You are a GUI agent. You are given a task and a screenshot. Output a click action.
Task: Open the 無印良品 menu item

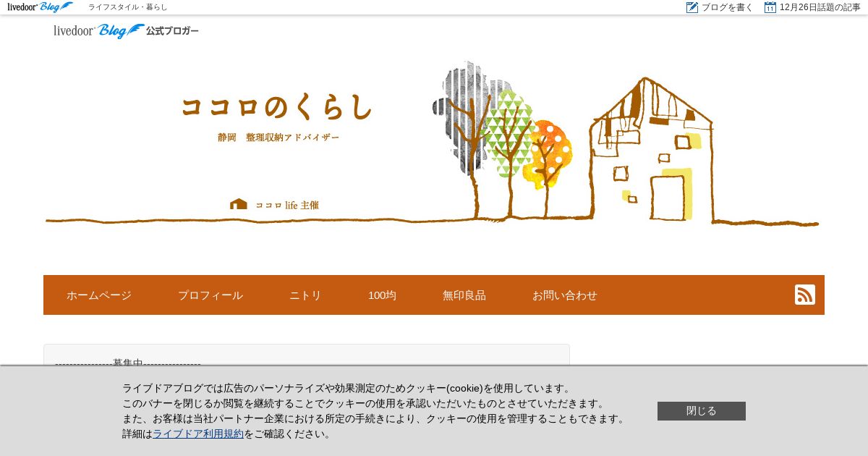coord(464,295)
